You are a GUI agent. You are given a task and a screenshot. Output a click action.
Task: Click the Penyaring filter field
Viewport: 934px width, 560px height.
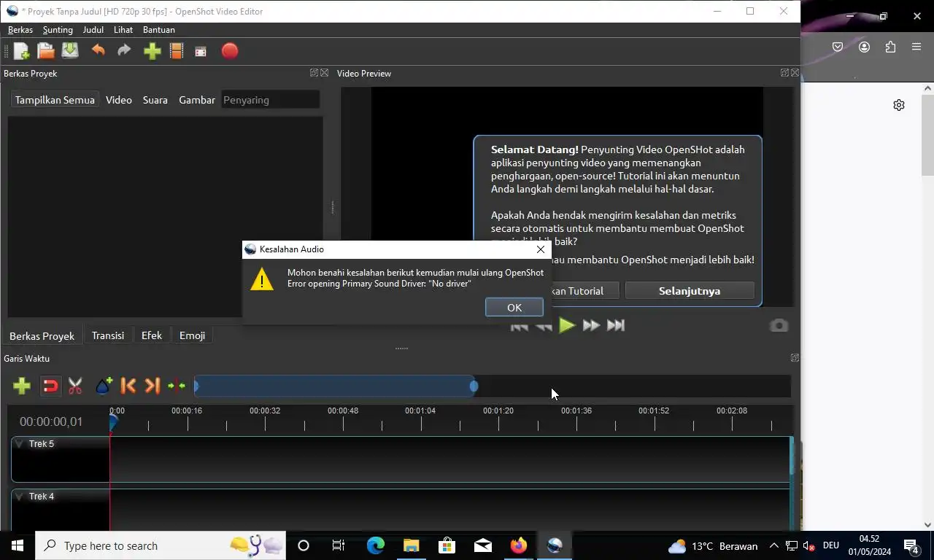pos(271,100)
